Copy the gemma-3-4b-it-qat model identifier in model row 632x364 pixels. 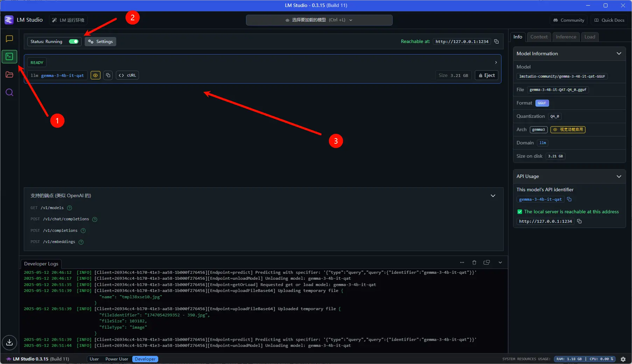(108, 76)
